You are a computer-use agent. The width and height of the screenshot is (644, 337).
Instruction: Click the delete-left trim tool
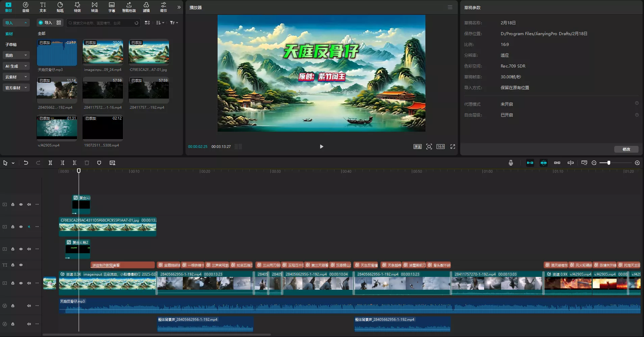click(x=63, y=163)
